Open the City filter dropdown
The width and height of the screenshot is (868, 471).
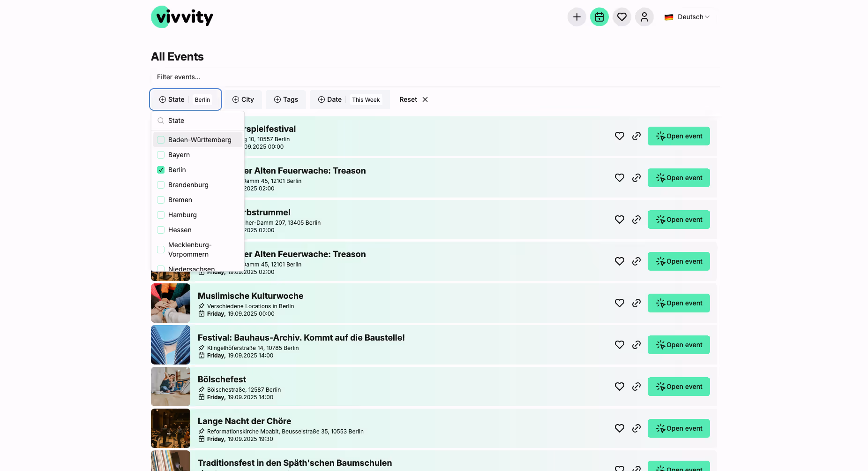point(243,99)
